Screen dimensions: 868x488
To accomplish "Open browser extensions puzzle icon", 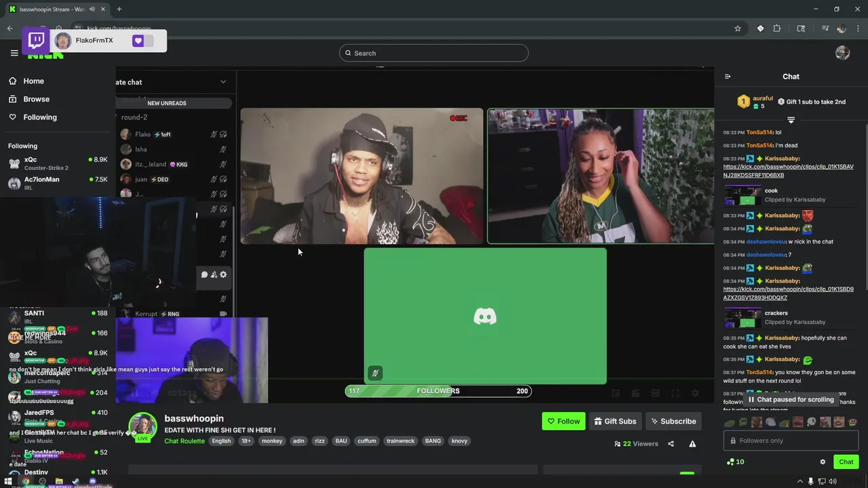I will coord(777,28).
